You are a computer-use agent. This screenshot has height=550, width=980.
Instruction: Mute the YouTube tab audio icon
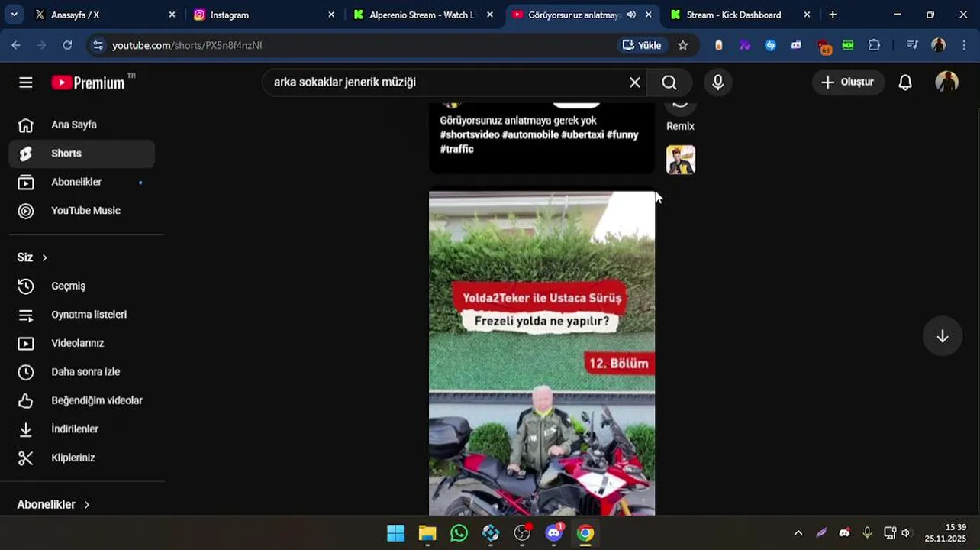click(x=630, y=15)
